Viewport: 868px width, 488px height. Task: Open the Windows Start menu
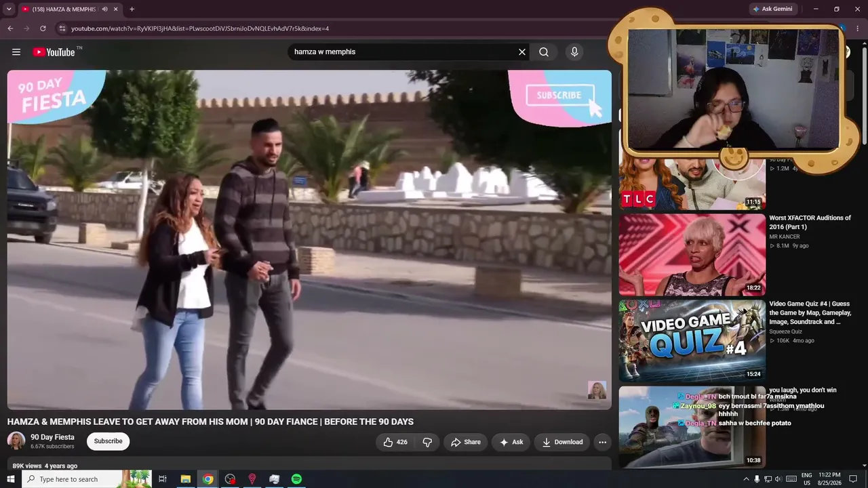click(11, 479)
